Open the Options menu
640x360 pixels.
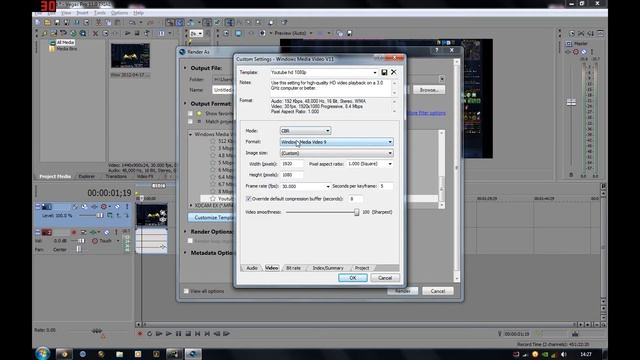(119, 13)
